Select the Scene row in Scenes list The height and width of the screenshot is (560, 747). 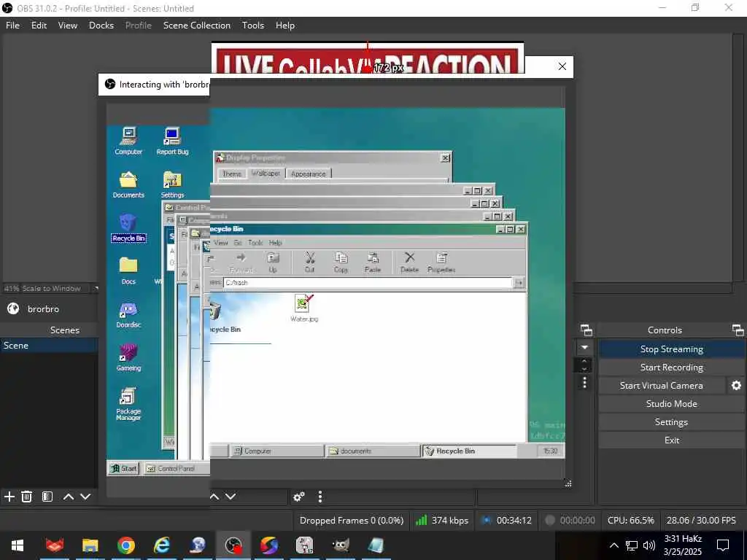pos(49,345)
